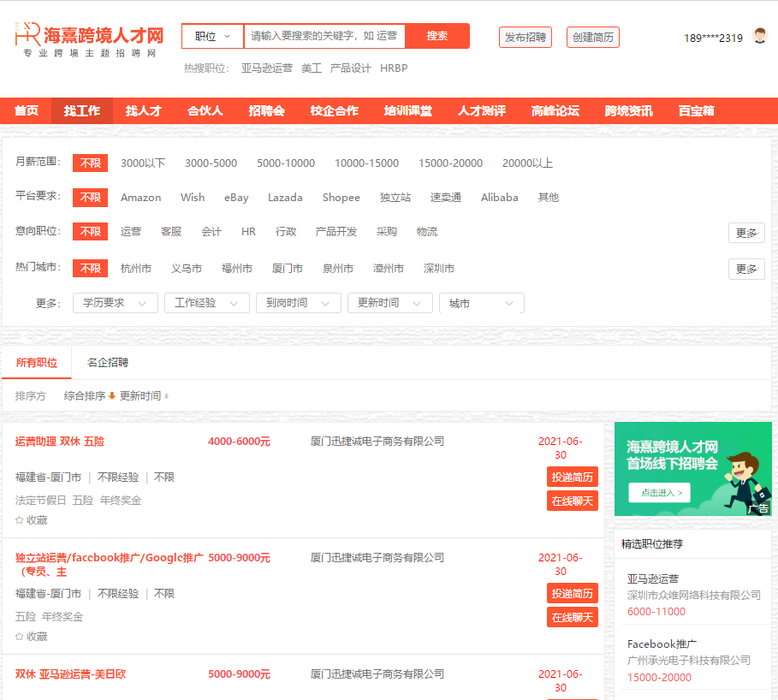Favorite the 独立站运营 job via star icon

pyautogui.click(x=20, y=636)
